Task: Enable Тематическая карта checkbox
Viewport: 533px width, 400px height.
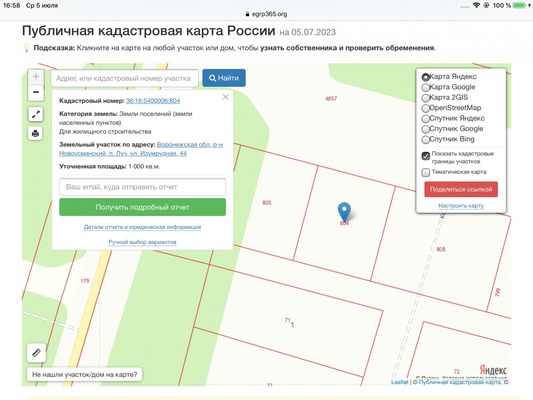Action: [426, 172]
